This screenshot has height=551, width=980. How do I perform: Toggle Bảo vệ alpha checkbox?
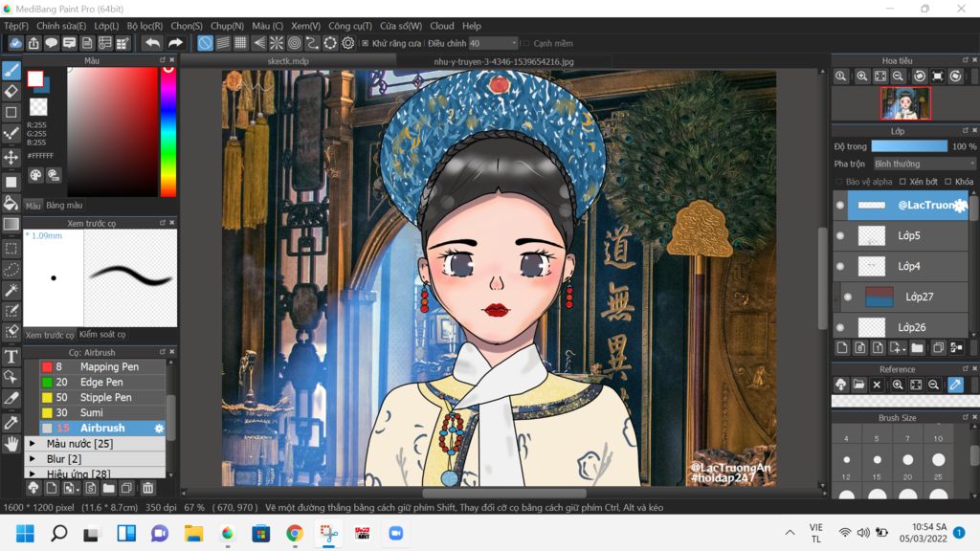[838, 182]
